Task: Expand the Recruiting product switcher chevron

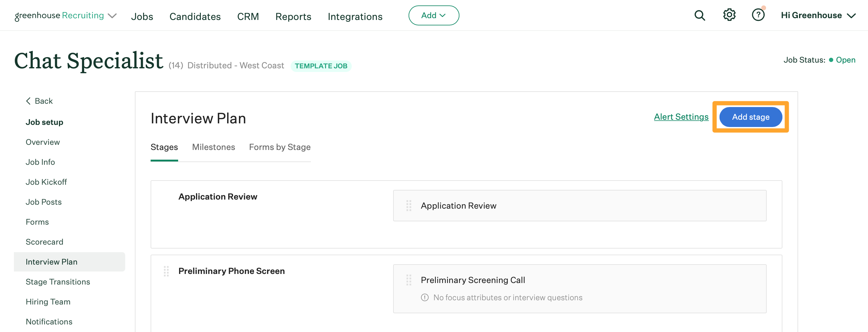Action: (112, 16)
